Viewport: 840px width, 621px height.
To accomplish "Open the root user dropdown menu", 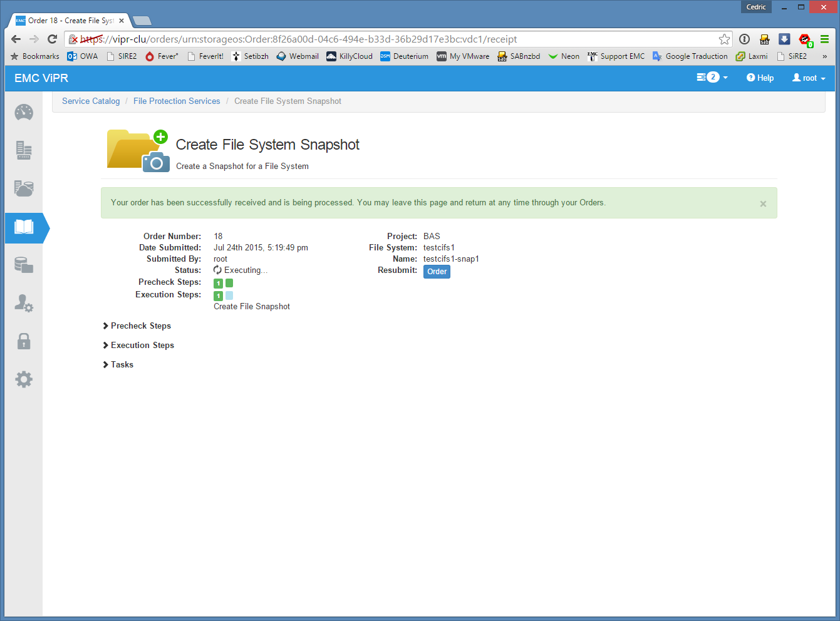I will [x=809, y=78].
